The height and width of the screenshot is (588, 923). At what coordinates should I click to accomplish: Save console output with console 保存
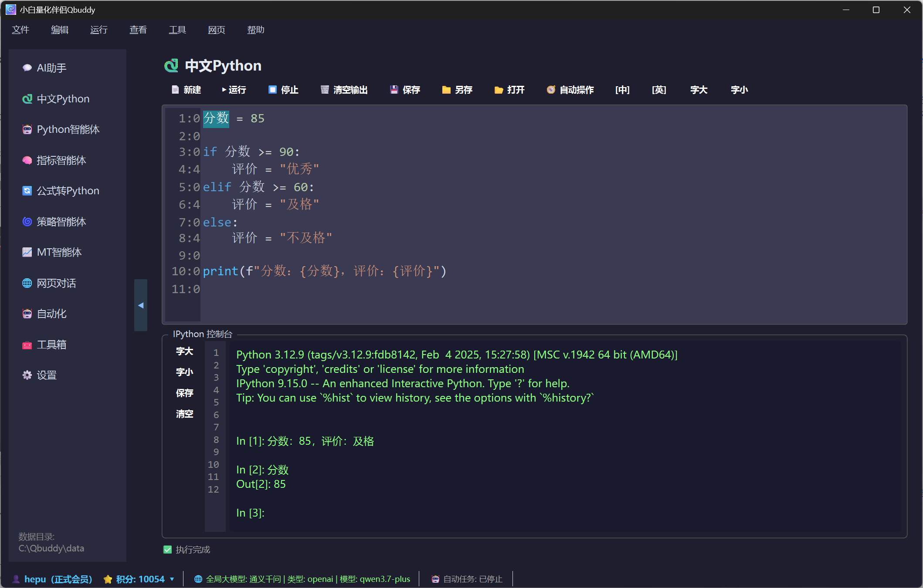coord(185,393)
